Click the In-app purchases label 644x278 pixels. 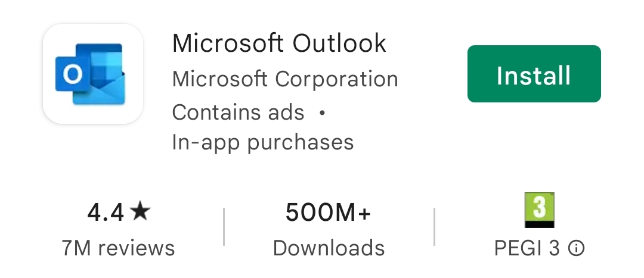[263, 143]
